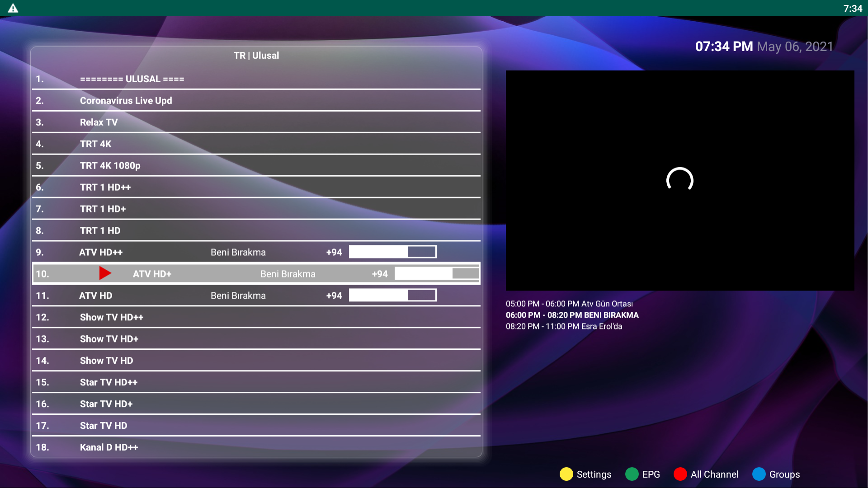Screen dimensions: 868x488
Task: Select channel TRT 4K
Action: [x=256, y=144]
